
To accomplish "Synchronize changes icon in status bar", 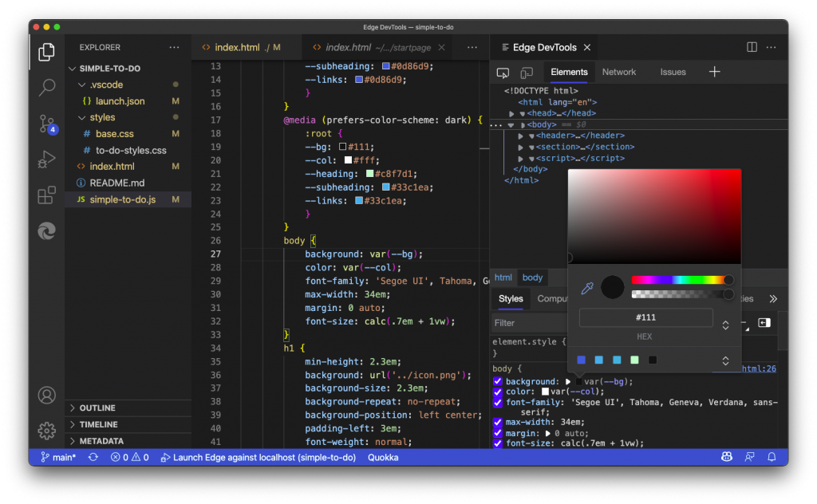I will pyautogui.click(x=93, y=457).
